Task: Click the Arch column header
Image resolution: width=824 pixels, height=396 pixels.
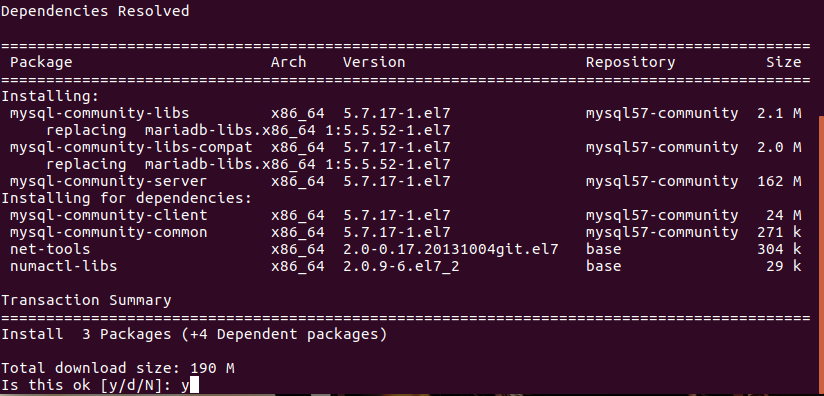Action: [x=289, y=62]
